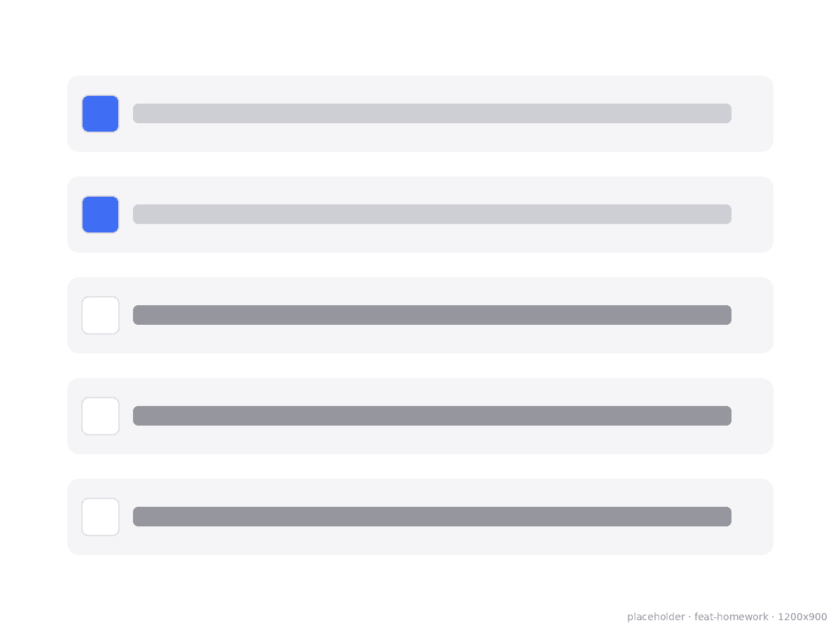Uncheck the blue checkbox in the second row
The height and width of the screenshot is (630, 840).
pos(100,214)
